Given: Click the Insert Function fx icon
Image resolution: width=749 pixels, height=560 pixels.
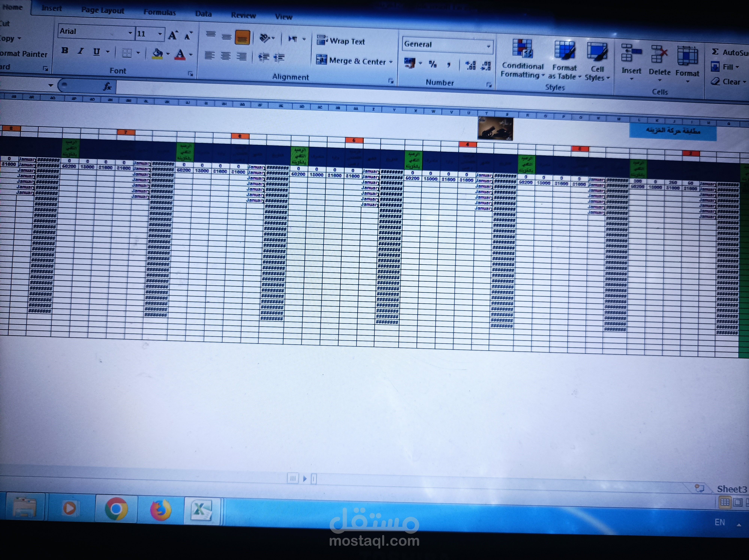Looking at the screenshot, I should click(107, 87).
